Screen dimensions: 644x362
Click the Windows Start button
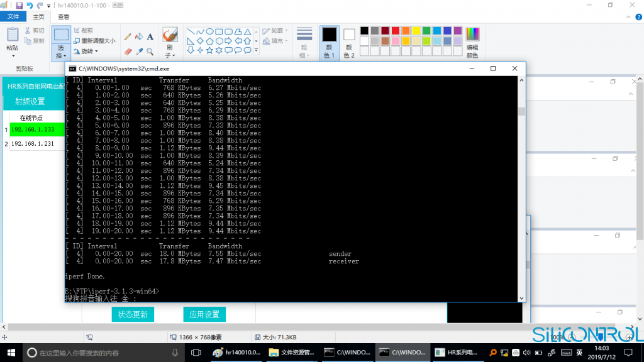coord(11,353)
